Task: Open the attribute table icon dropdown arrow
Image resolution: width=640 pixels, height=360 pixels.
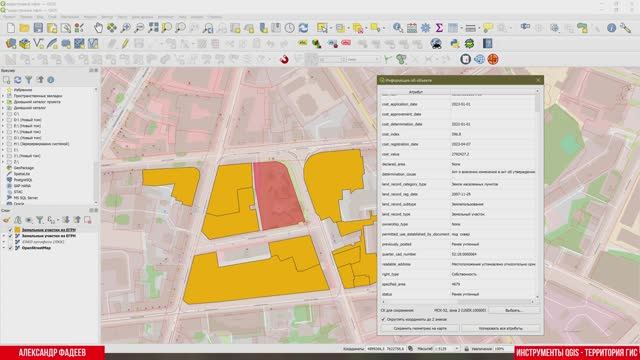Action: click(461, 29)
